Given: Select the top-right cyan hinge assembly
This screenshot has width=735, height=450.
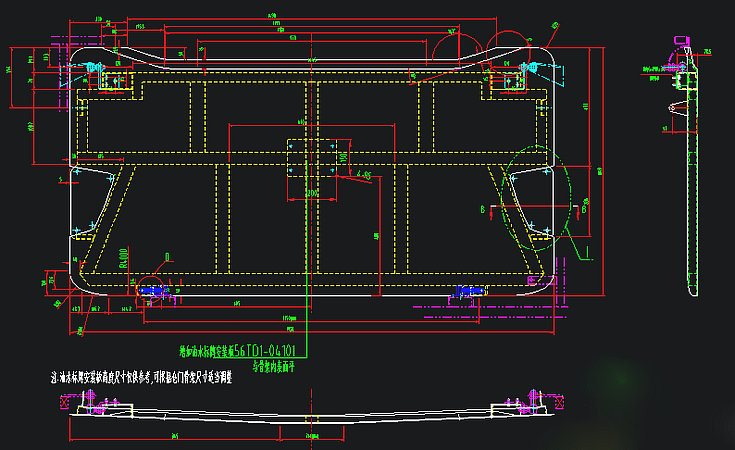Looking at the screenshot, I should [530, 67].
